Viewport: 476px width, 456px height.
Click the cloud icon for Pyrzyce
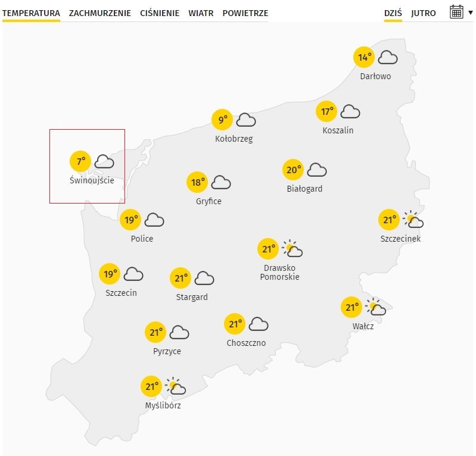pyautogui.click(x=179, y=333)
